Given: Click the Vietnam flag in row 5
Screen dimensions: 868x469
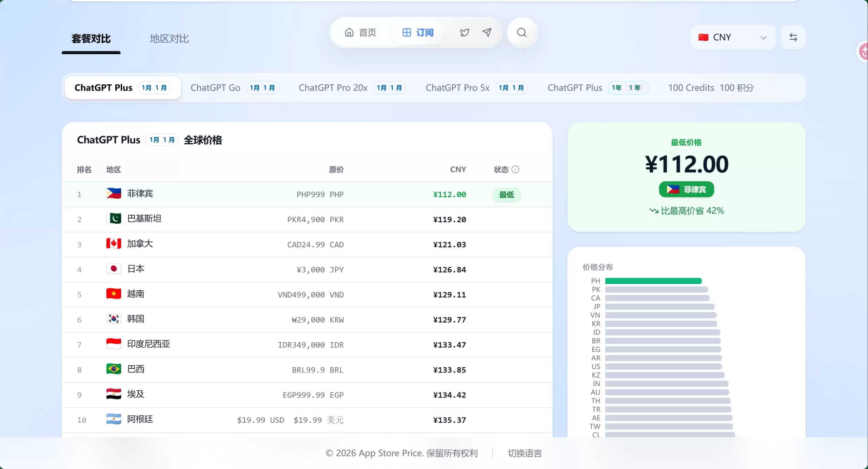Looking at the screenshot, I should point(114,294).
